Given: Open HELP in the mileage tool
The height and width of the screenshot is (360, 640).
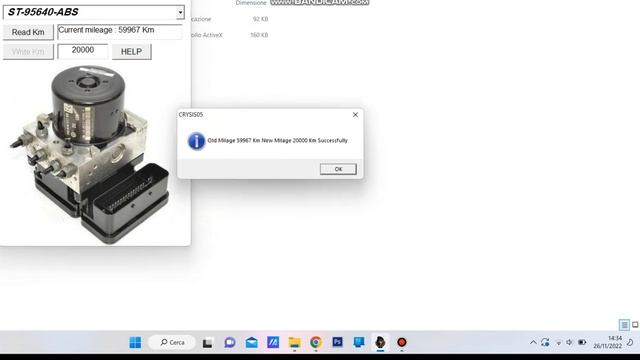Looking at the screenshot, I should click(x=131, y=52).
